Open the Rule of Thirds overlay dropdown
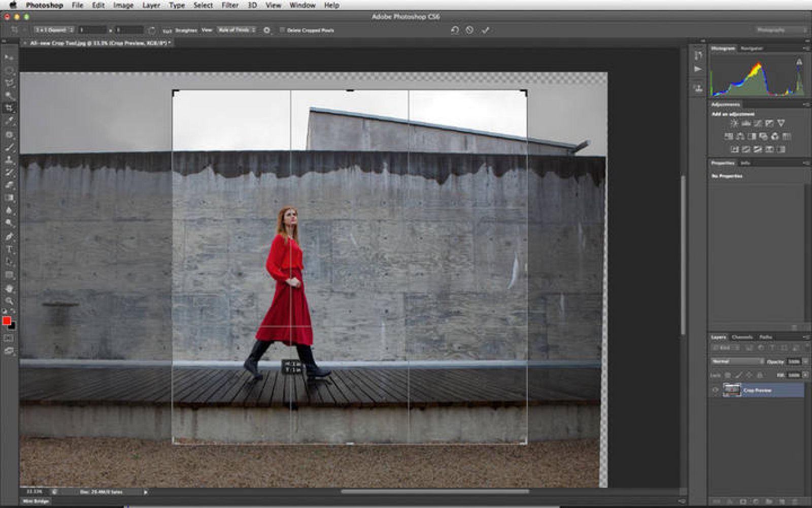This screenshot has height=508, width=812. click(x=236, y=30)
